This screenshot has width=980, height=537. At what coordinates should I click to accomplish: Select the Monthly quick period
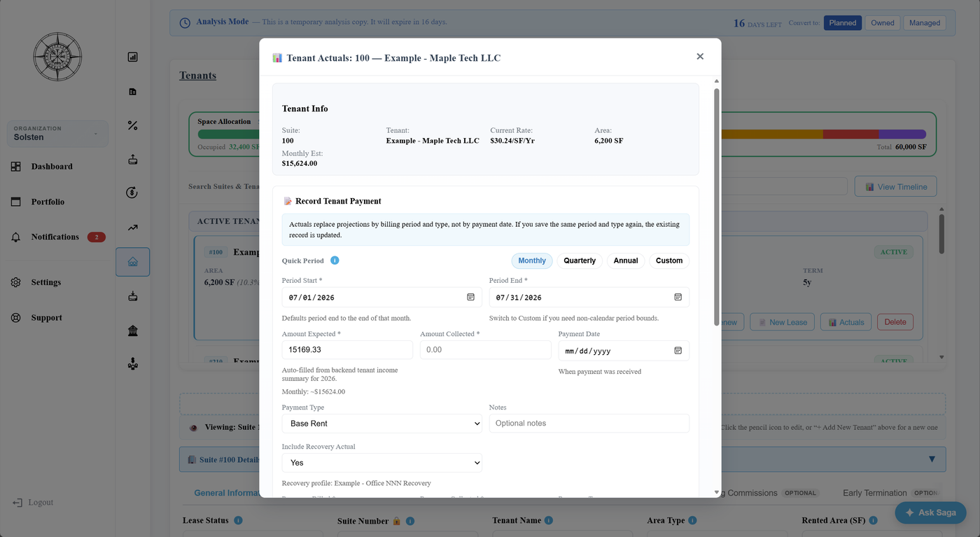click(x=532, y=260)
